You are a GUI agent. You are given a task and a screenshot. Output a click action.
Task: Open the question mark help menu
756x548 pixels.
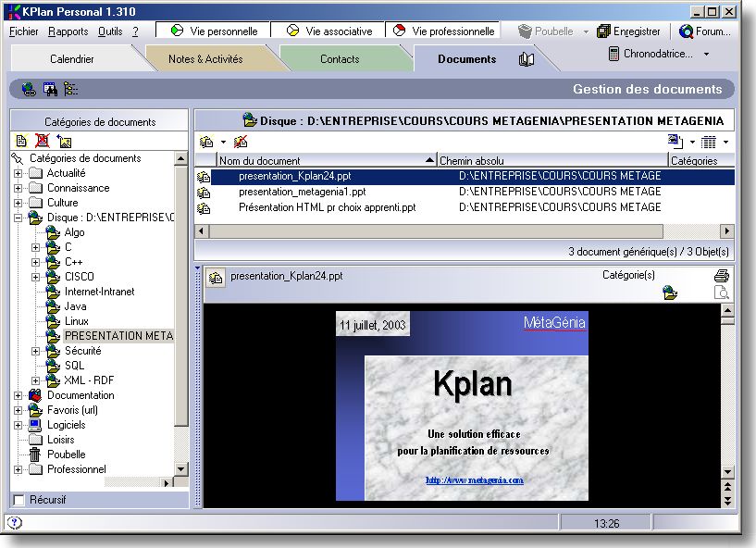click(135, 31)
